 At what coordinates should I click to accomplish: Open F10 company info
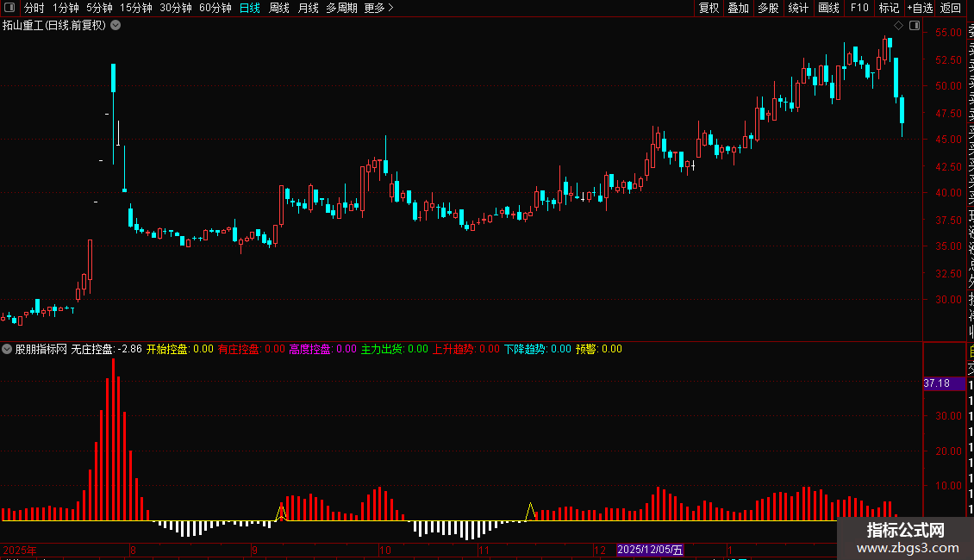[859, 8]
